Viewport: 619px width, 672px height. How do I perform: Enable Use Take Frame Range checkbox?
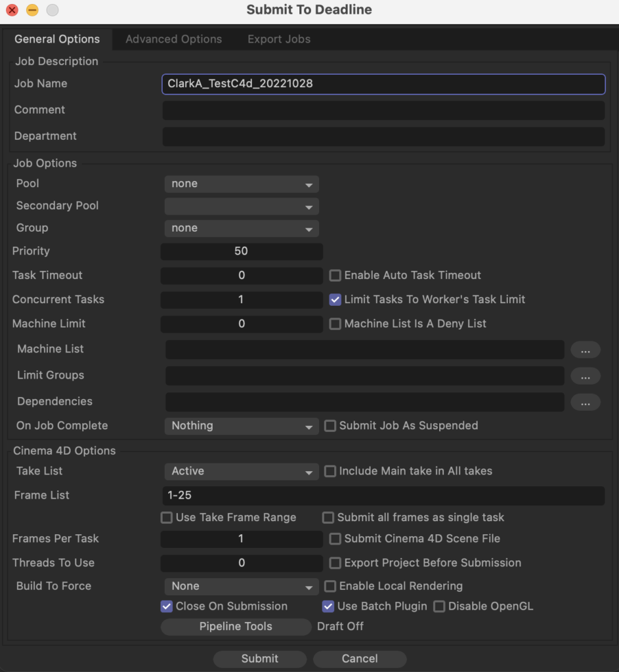coord(167,518)
